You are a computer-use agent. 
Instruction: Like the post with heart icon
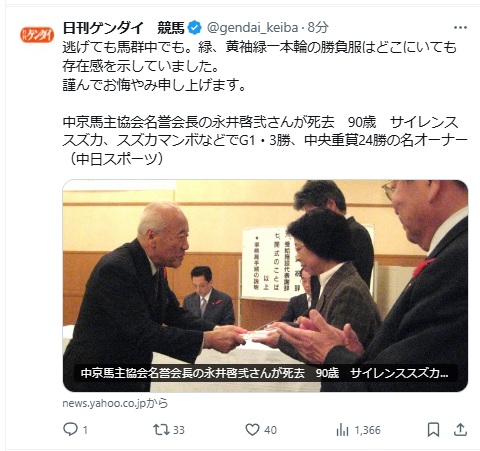[x=252, y=430]
